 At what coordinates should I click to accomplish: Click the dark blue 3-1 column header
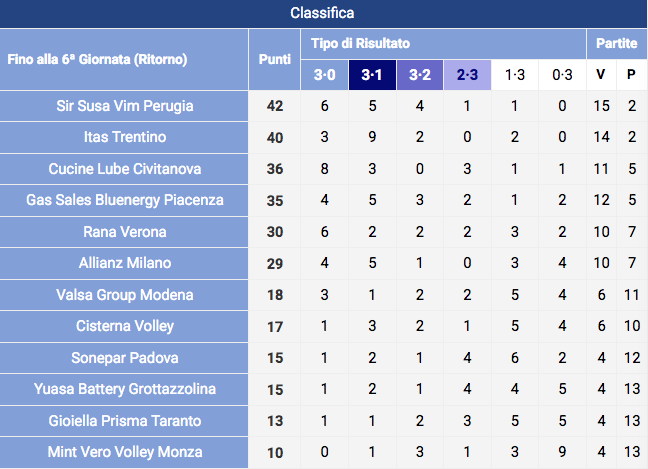click(x=373, y=75)
